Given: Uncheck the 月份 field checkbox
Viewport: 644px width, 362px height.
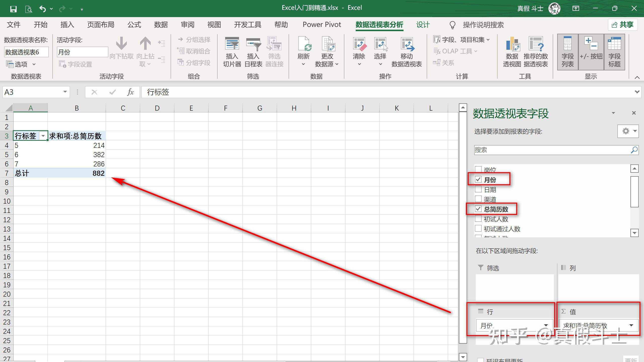Looking at the screenshot, I should (478, 179).
